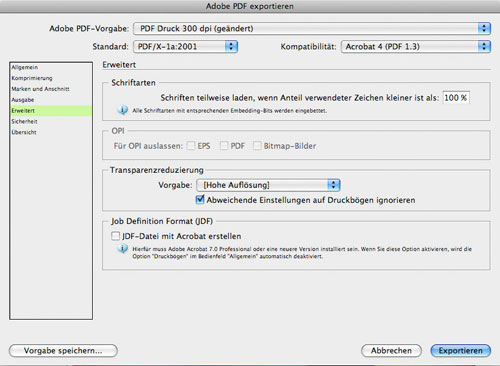This screenshot has height=366, width=500.
Task: Enable JDF-Datei mit Acrobat erstellen
Action: [115, 236]
